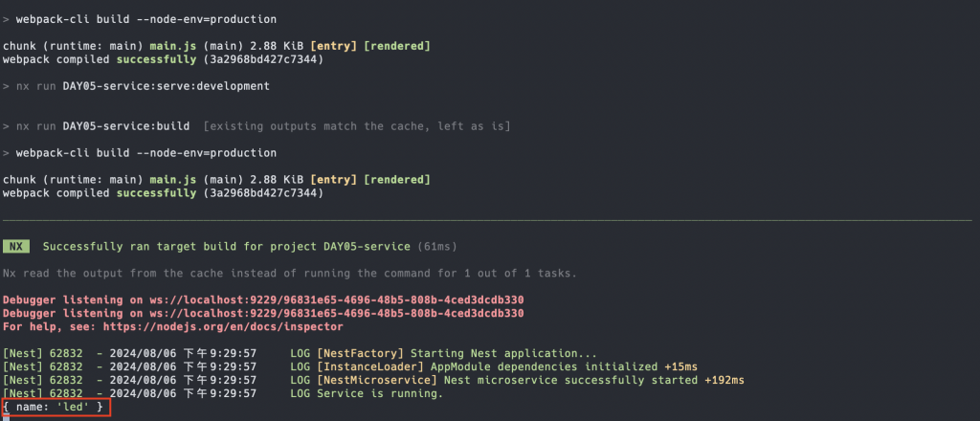Click the [NestMicroservice] log tag
Viewport: 980px width, 421px height.
point(377,381)
